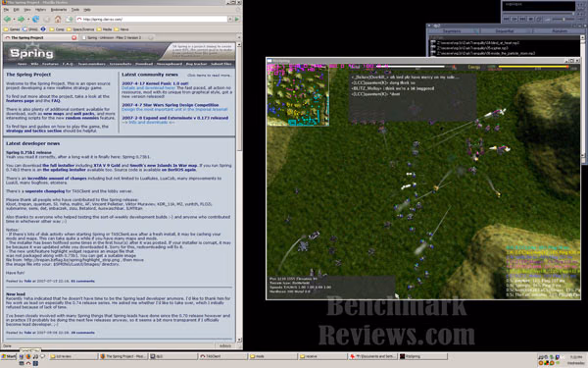This screenshot has height=368, width=588.
Task: Click the Start button on the taskbar
Action: (x=8, y=356)
